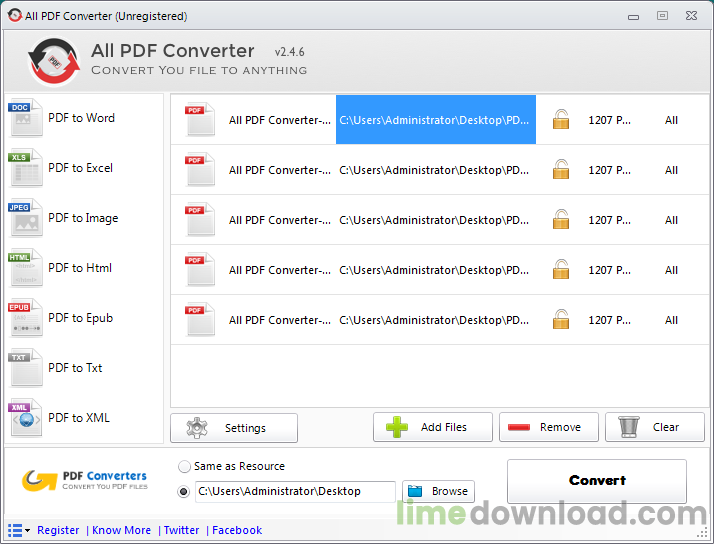Follow the Twitter link
Viewport: 714px width, 544px height.
(181, 530)
